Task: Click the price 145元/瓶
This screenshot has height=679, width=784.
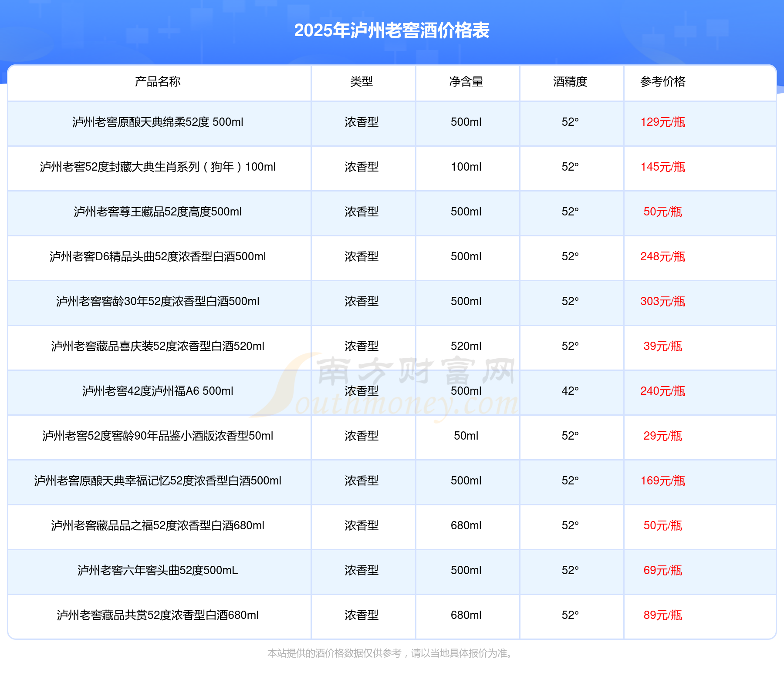Action: (x=663, y=167)
